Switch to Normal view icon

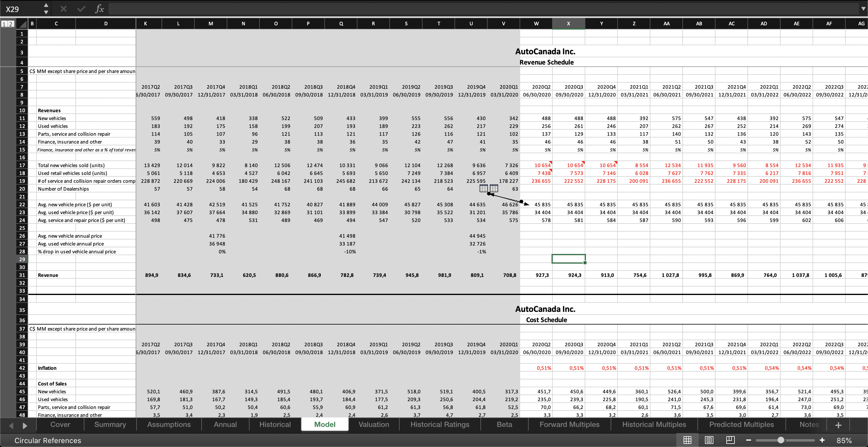[687, 440]
